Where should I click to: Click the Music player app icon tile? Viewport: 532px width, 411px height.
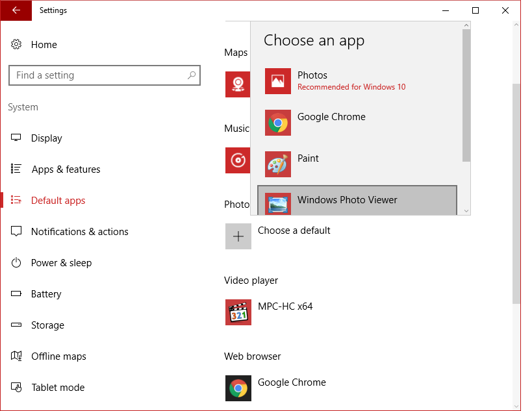tap(238, 160)
